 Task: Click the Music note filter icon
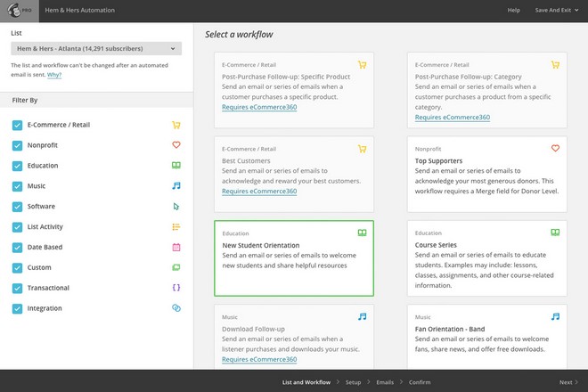(176, 186)
